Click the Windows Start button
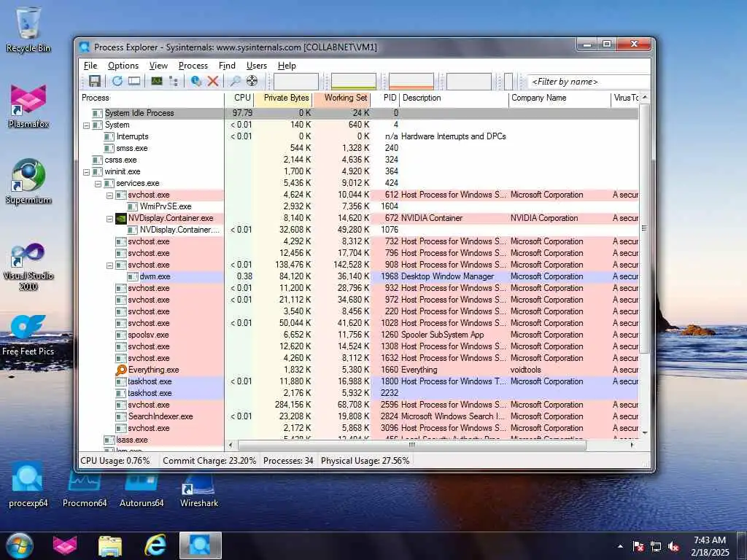This screenshot has width=747, height=560. [20, 545]
